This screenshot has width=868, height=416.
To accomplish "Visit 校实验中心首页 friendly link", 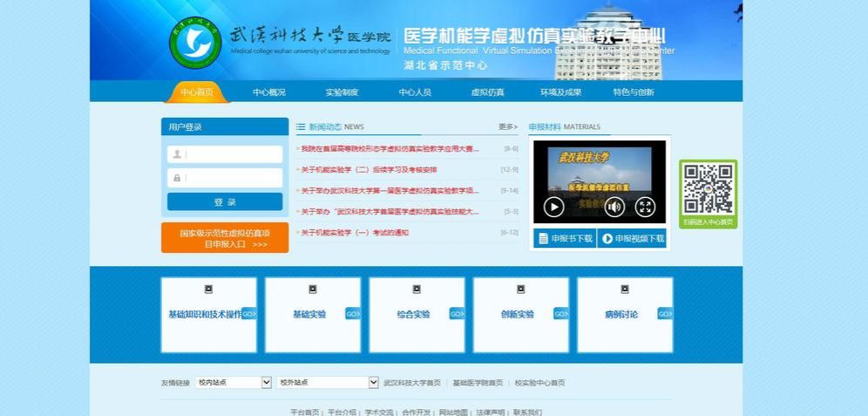I will click(x=539, y=383).
